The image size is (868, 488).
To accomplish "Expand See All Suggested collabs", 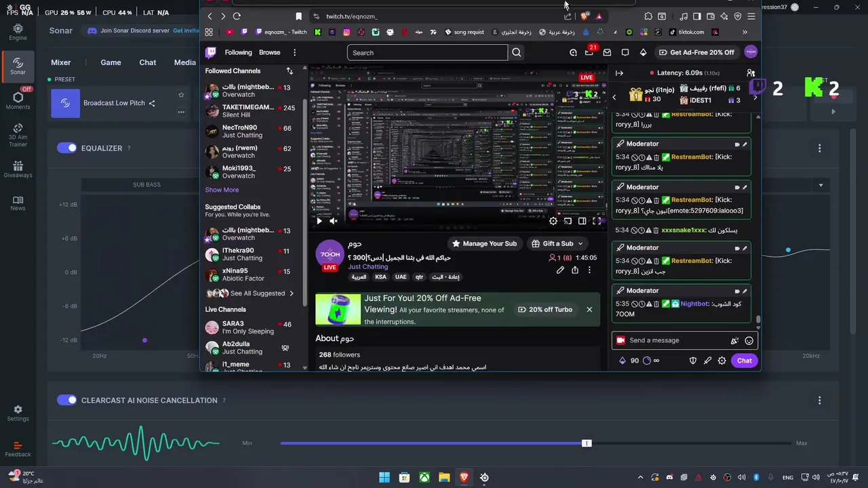I will point(250,293).
